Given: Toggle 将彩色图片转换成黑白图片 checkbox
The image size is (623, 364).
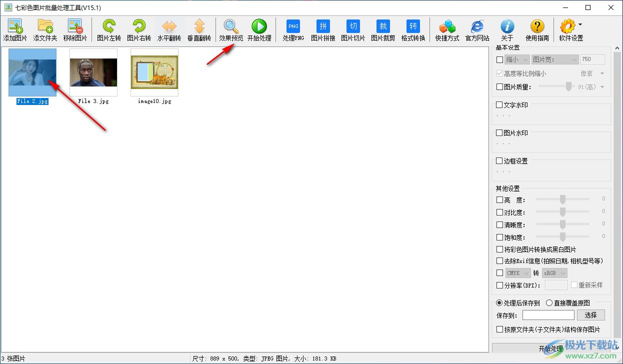Looking at the screenshot, I should tap(499, 249).
